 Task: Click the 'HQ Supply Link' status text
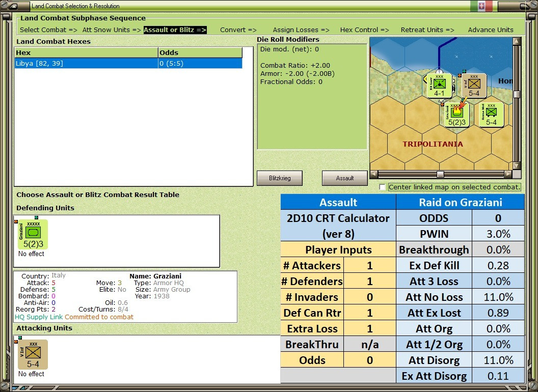39,317
